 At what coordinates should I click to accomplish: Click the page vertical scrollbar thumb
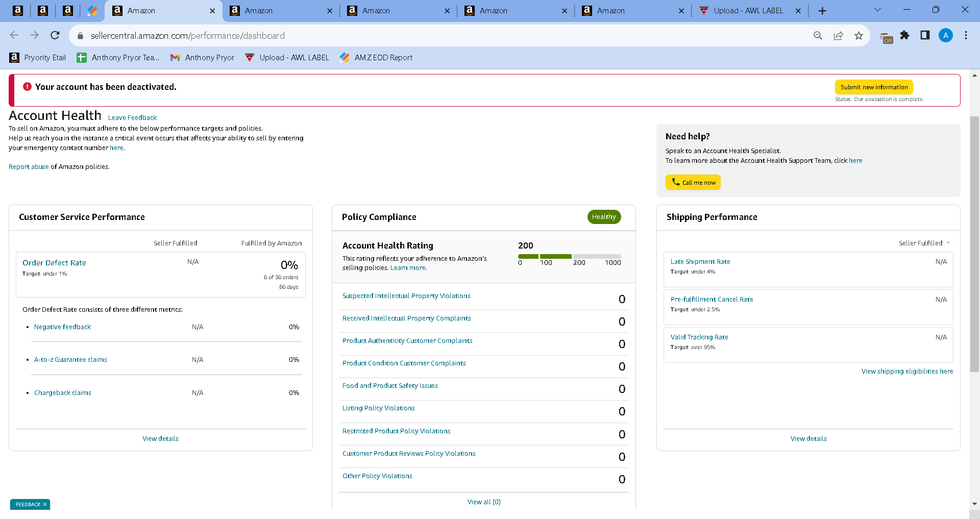[x=974, y=244]
